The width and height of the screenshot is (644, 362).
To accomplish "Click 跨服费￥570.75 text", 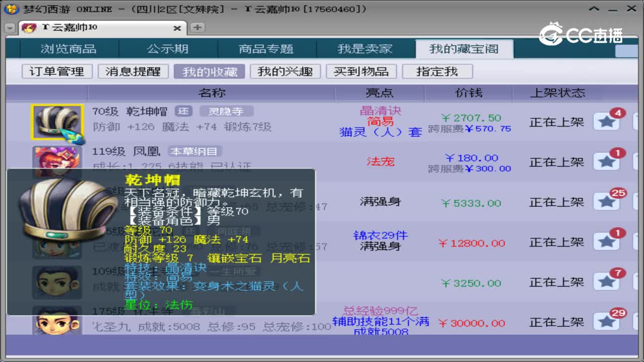I will (x=469, y=129).
